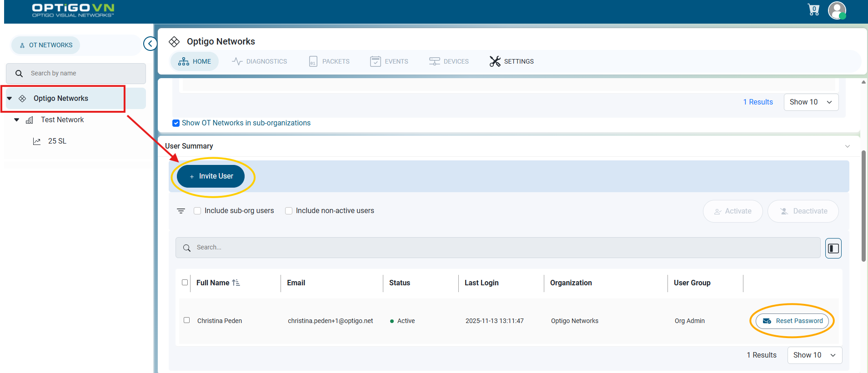
Task: Open the PACKETS tab
Action: (x=329, y=61)
